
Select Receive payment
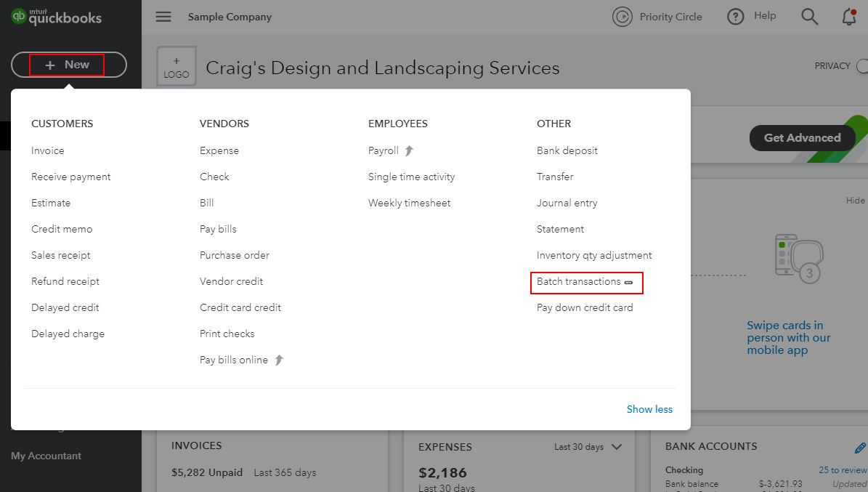[71, 176]
